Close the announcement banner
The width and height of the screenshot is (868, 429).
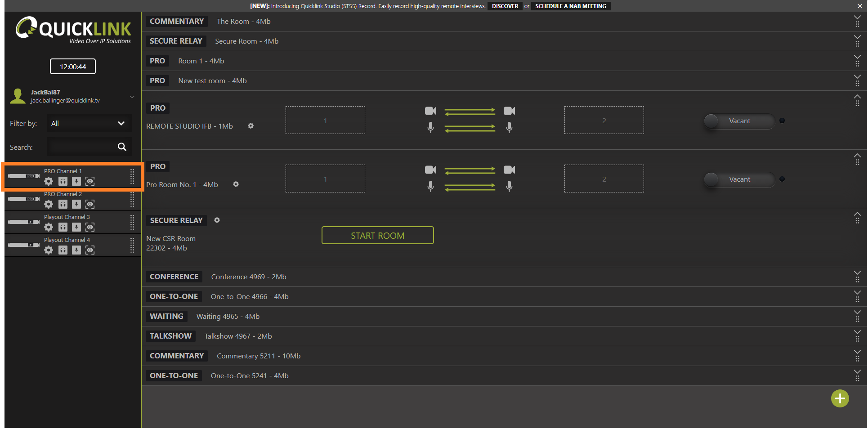click(859, 6)
